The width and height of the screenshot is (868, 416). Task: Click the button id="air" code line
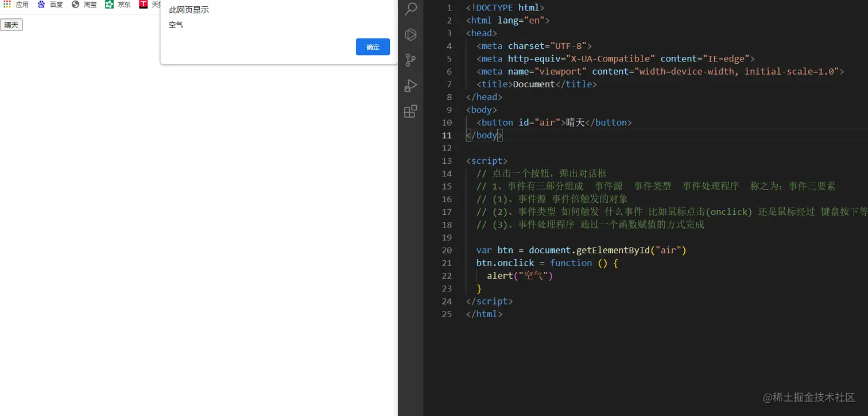click(554, 122)
